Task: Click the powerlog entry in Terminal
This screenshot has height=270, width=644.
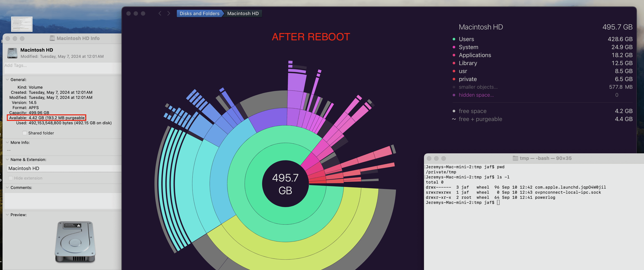Action: [x=545, y=197]
